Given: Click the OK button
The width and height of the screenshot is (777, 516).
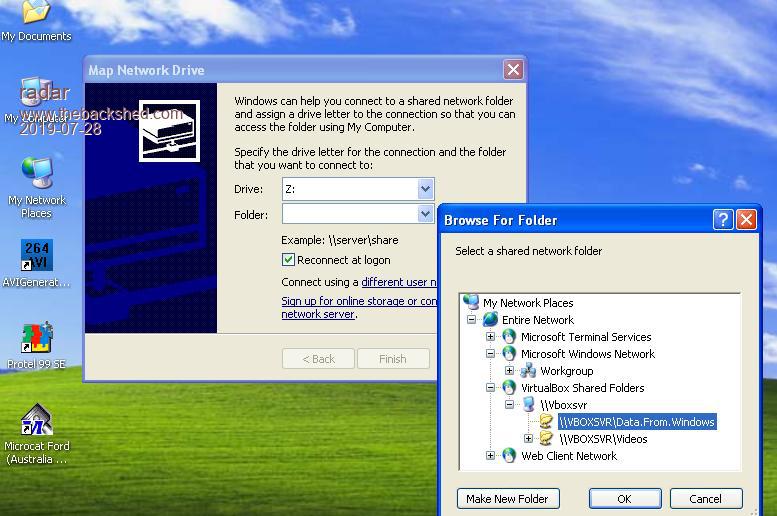Looking at the screenshot, I should pos(624,499).
